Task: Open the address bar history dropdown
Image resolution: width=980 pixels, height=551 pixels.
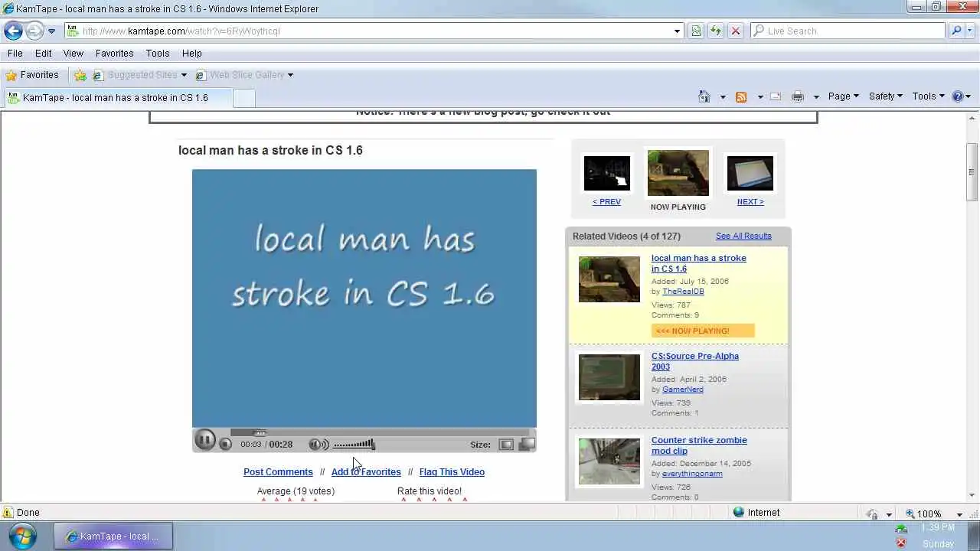Action: [677, 31]
